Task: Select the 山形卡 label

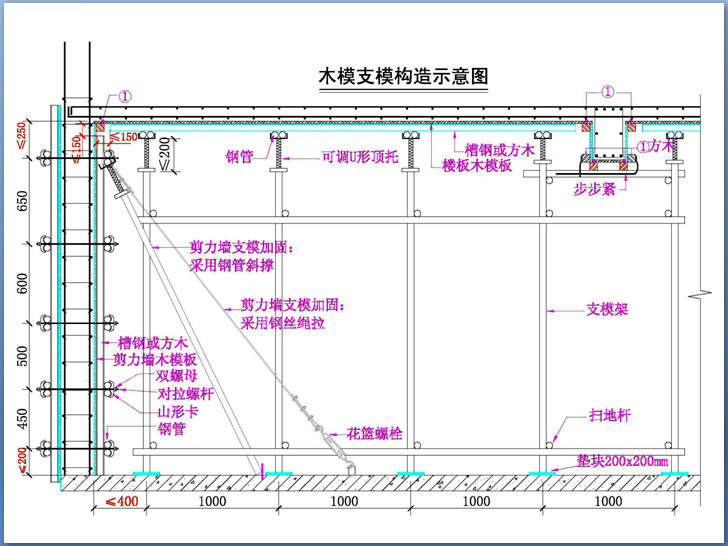Action: coord(175,411)
